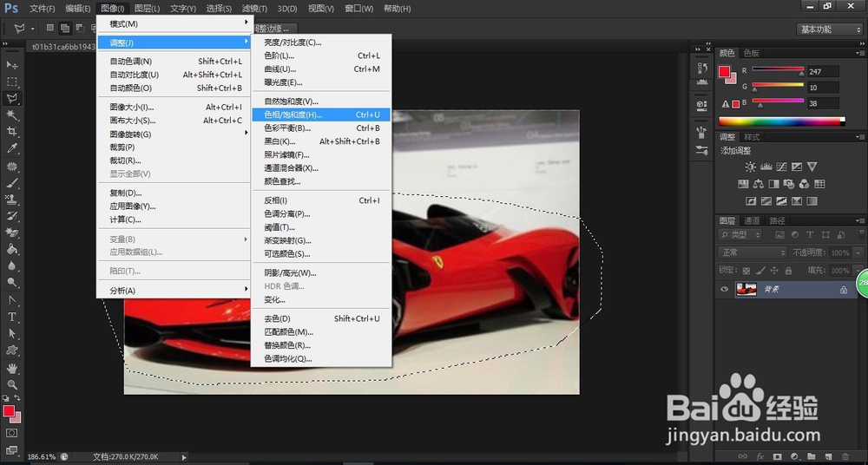Open the Color panel flyout menu
Screen dimensions: 868x465
coord(859,53)
